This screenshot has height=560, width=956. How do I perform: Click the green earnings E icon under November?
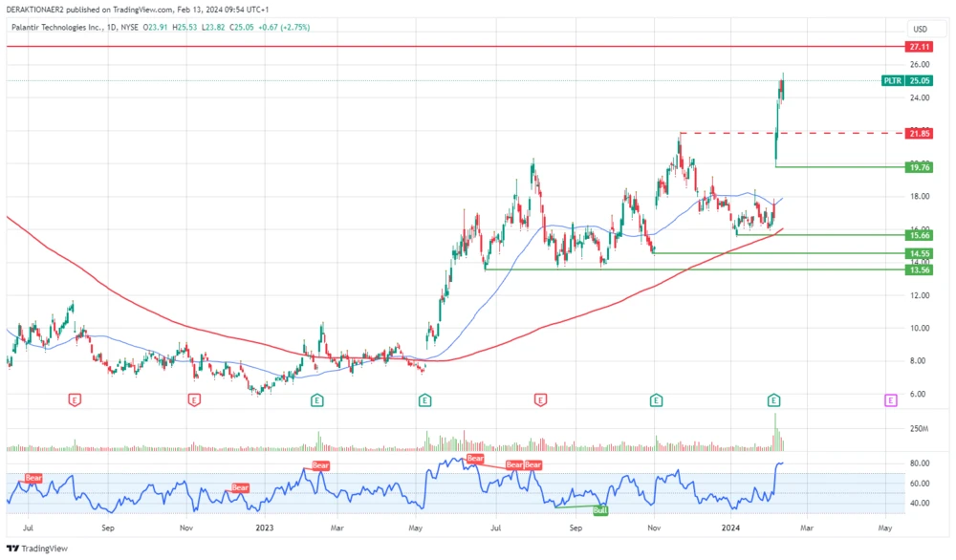pyautogui.click(x=655, y=399)
